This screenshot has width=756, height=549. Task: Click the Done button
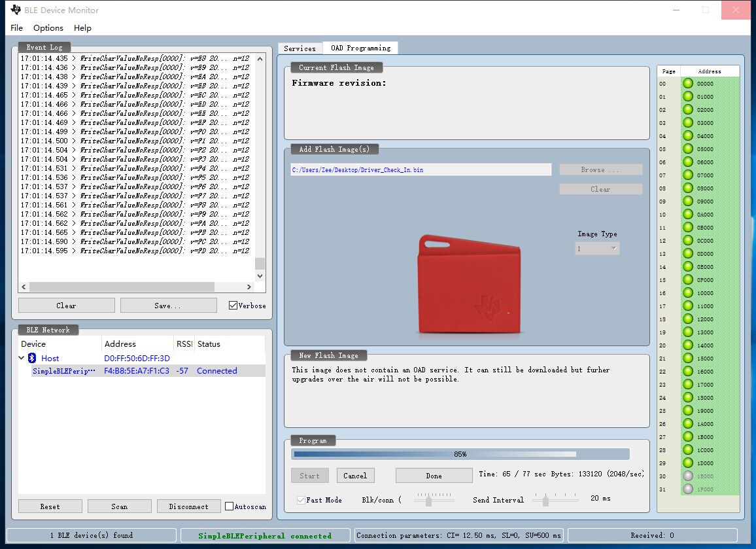(x=434, y=475)
